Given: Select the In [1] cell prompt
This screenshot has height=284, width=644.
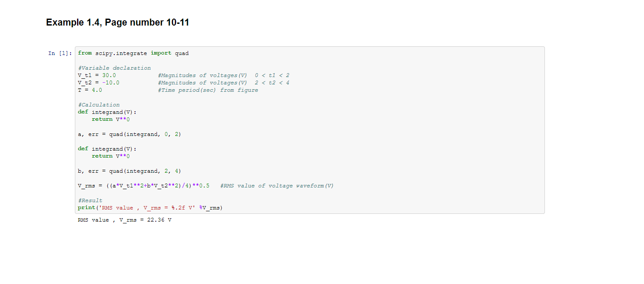Looking at the screenshot, I should point(60,53).
